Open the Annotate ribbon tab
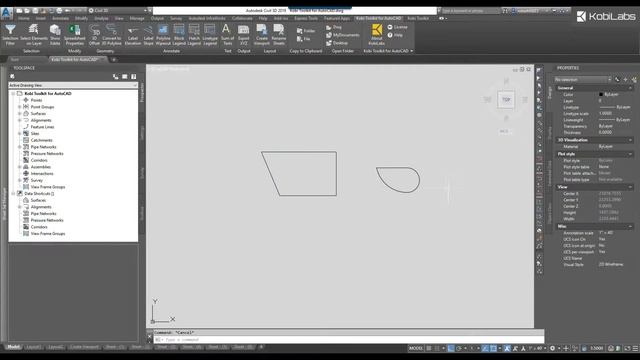 click(60, 18)
